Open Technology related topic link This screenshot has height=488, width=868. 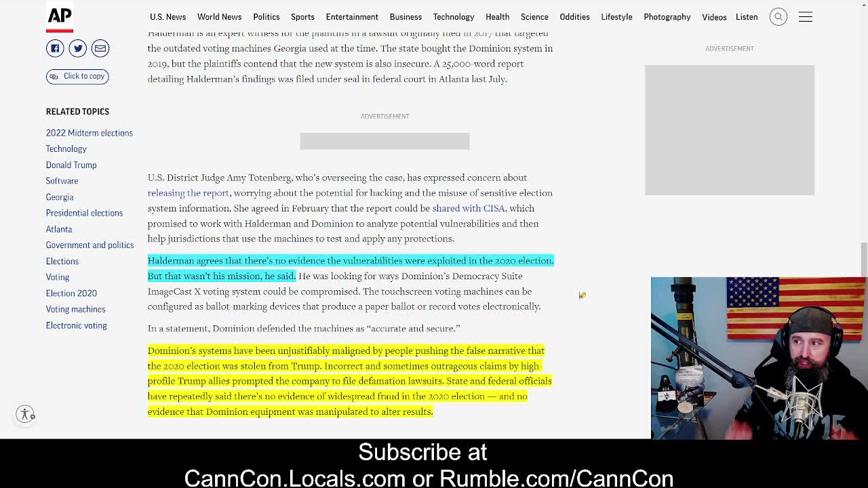pyautogui.click(x=66, y=149)
